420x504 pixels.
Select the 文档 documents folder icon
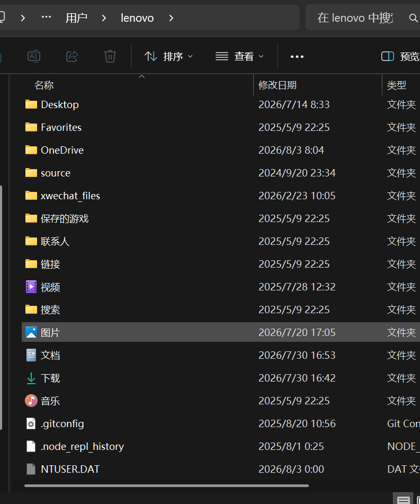click(31, 355)
